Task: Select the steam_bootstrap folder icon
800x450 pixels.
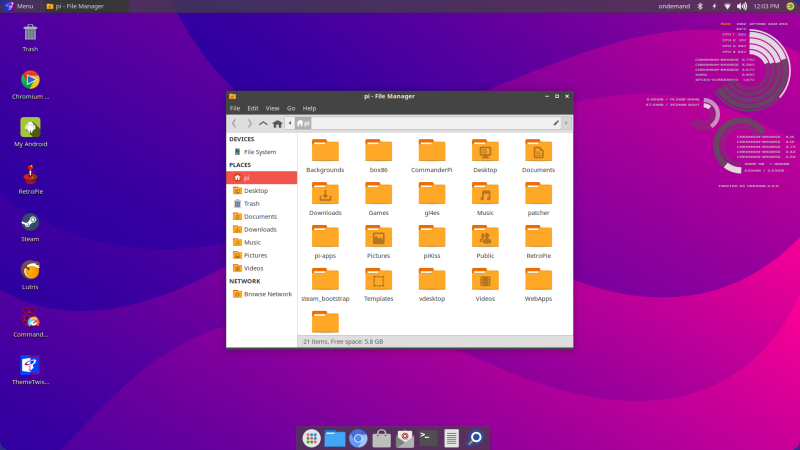Action: 325,279
